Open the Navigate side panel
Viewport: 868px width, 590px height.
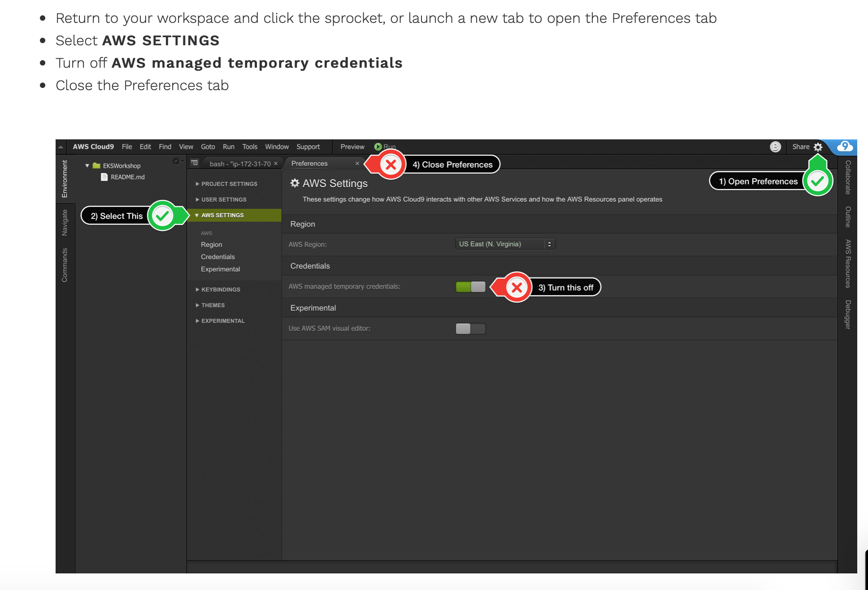[x=65, y=222]
